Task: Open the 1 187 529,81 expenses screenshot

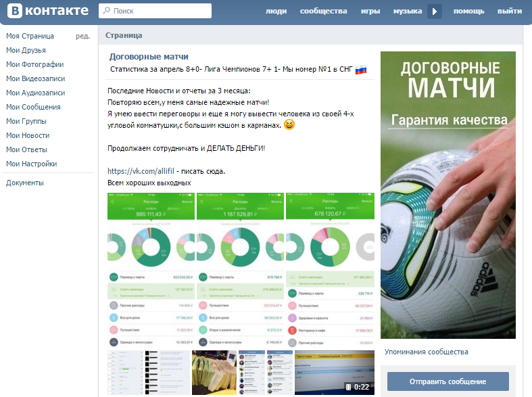Action: pos(240,270)
